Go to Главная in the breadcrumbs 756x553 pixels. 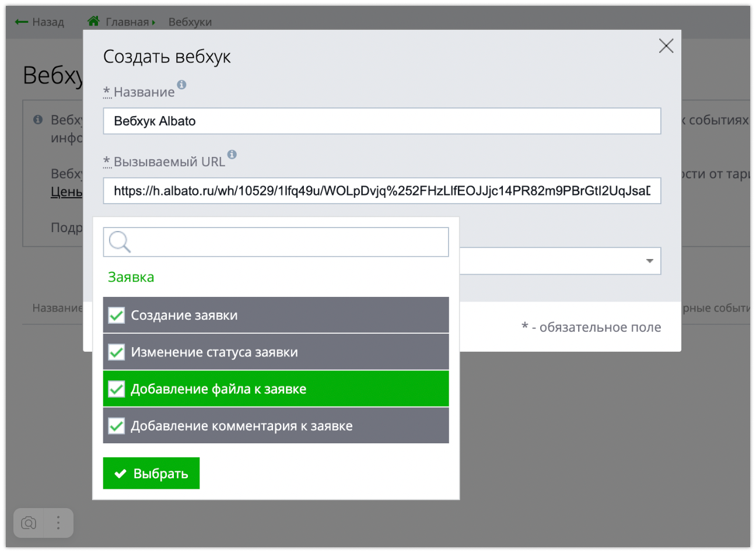(127, 22)
